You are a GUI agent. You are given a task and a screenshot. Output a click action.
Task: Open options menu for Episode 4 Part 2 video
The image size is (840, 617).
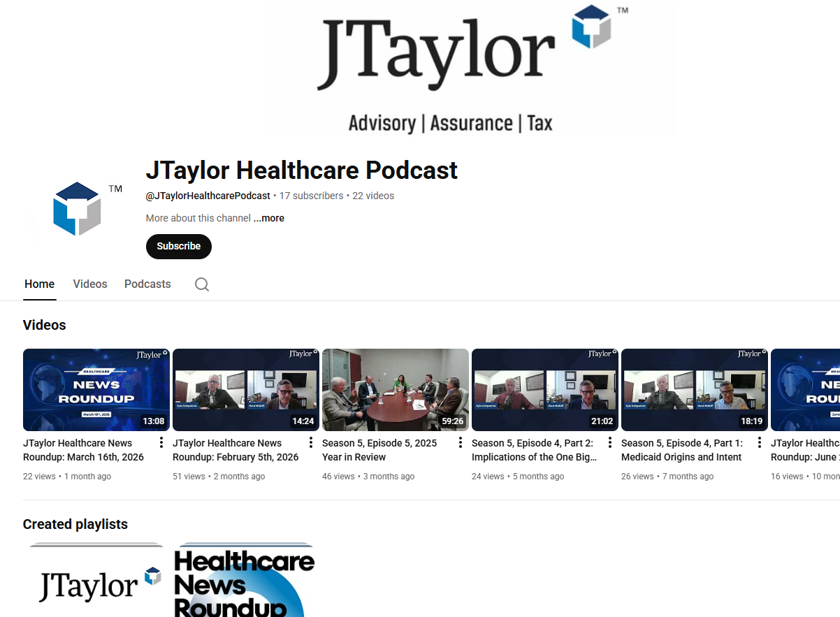(610, 442)
